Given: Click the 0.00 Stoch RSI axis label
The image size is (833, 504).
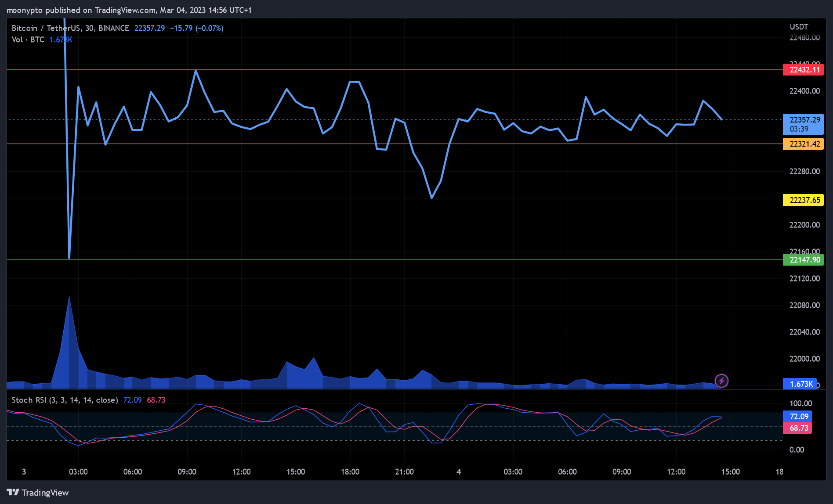Looking at the screenshot, I should [797, 450].
